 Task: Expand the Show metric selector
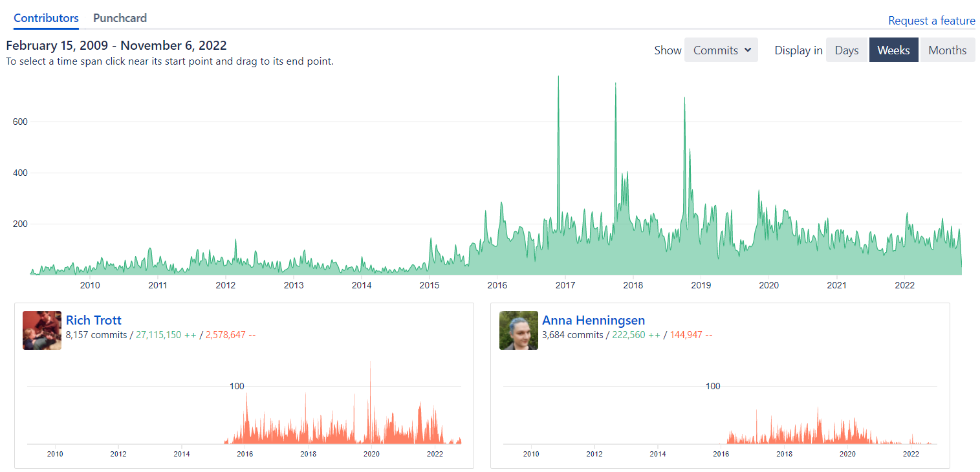(x=721, y=49)
